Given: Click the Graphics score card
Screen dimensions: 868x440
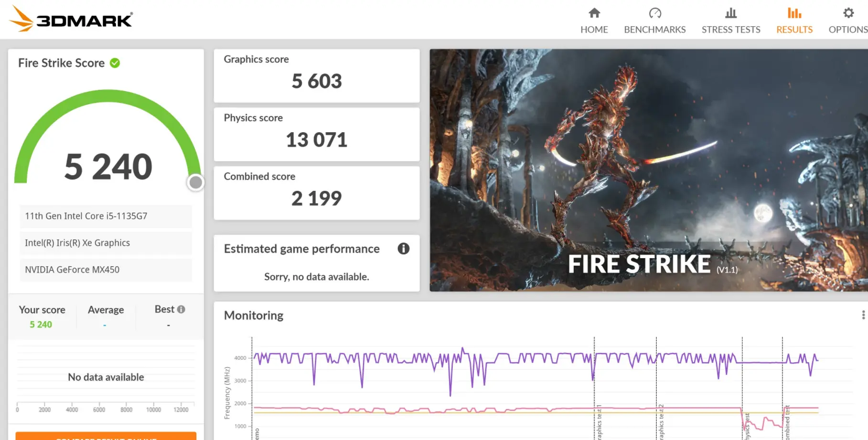Looking at the screenshot, I should 317,76.
